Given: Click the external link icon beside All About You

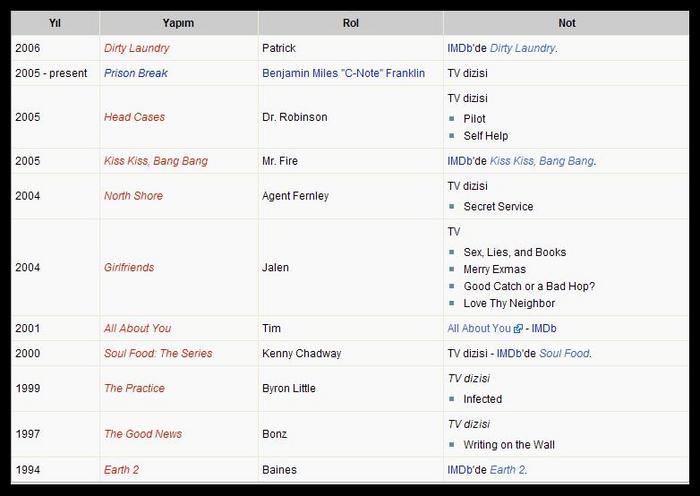Looking at the screenshot, I should tap(519, 329).
